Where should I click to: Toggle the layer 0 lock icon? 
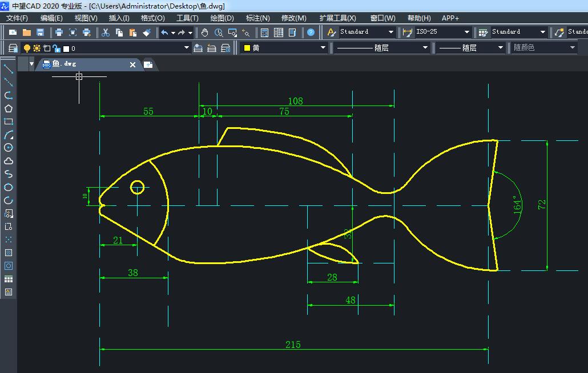[x=57, y=48]
